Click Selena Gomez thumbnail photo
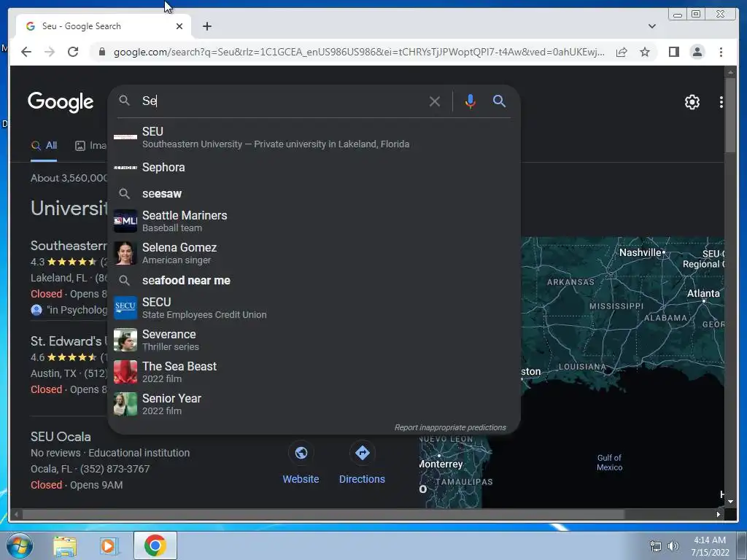 [x=125, y=253]
